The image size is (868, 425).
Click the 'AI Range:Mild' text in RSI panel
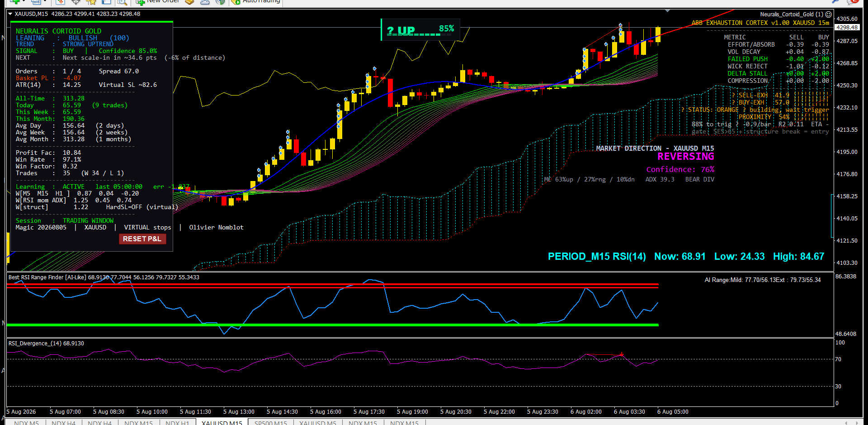coord(724,280)
